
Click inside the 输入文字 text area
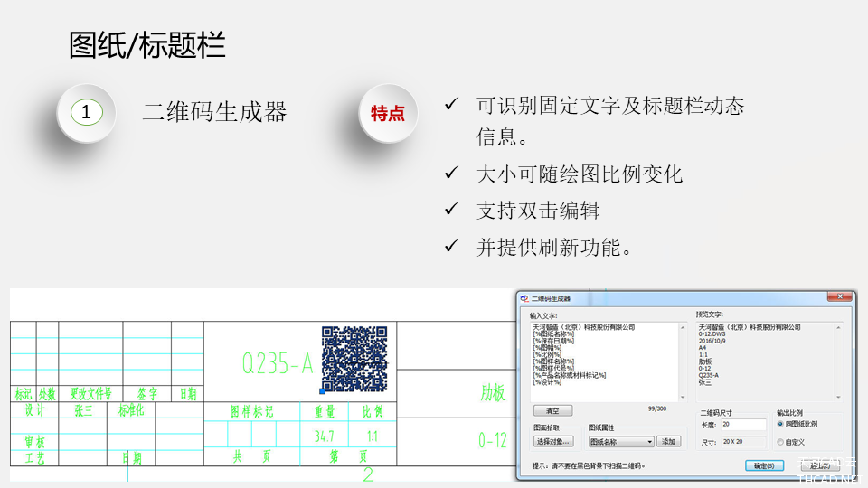coord(605,361)
